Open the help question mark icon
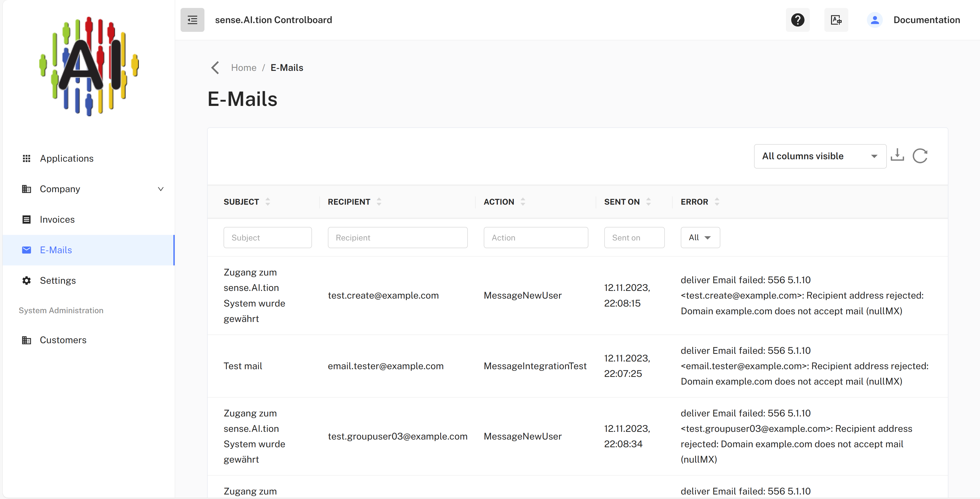The height and width of the screenshot is (499, 980). 797,20
